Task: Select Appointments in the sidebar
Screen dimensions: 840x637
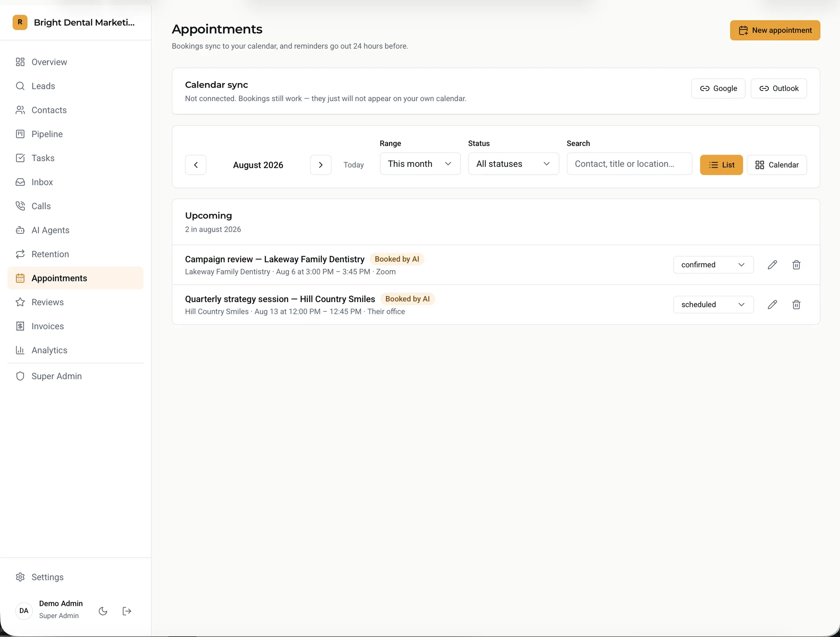Action: [75, 278]
